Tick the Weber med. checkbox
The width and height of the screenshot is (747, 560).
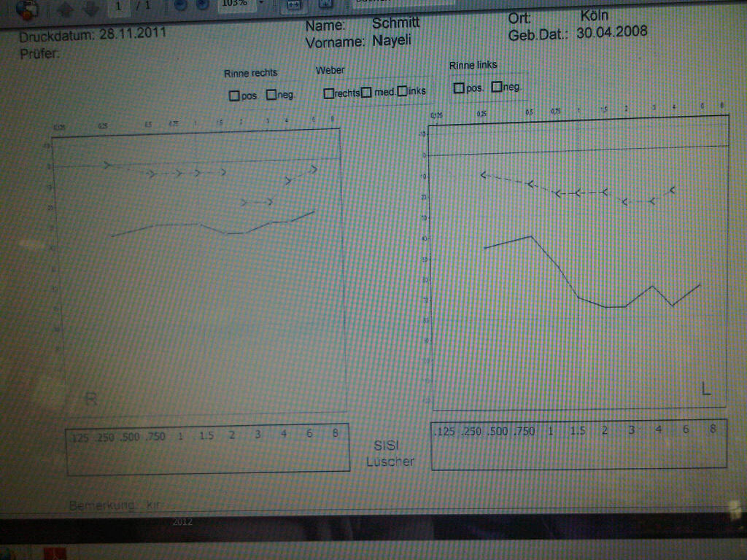367,93
